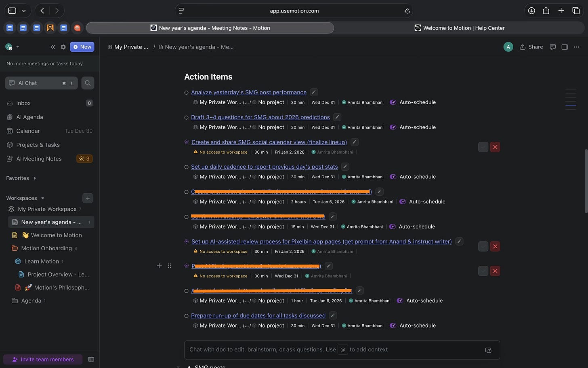Open AI Agenda in sidebar
The width and height of the screenshot is (588, 368).
50,117
